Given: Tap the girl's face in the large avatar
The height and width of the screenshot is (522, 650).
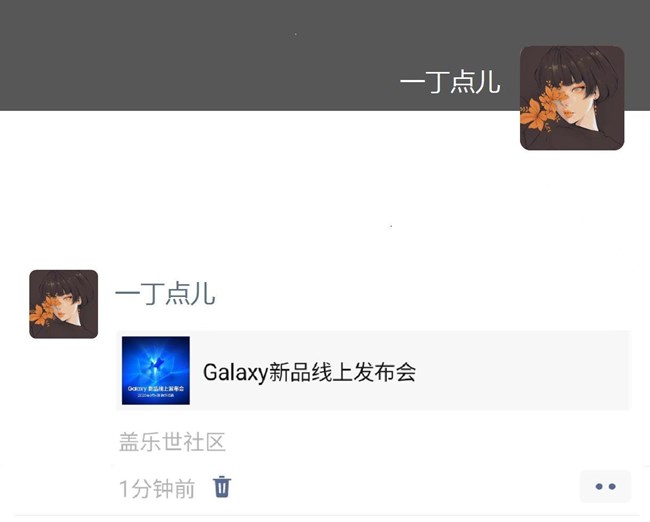Looking at the screenshot, I should click(x=574, y=100).
